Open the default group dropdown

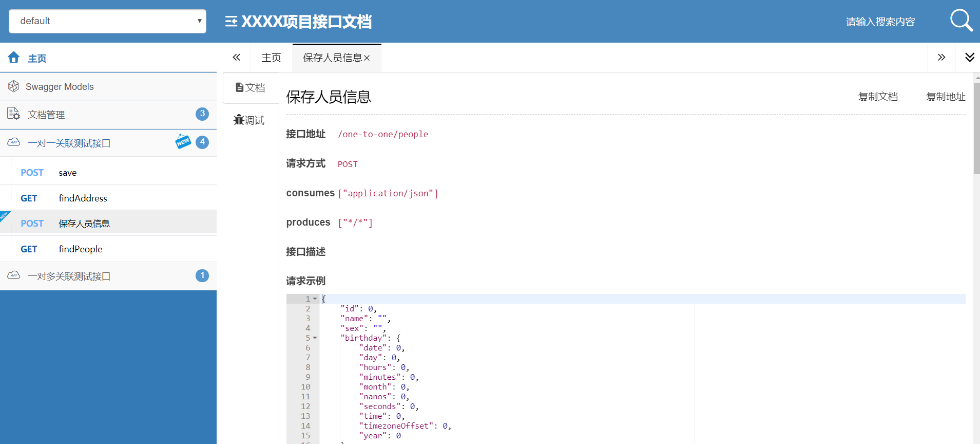(108, 21)
